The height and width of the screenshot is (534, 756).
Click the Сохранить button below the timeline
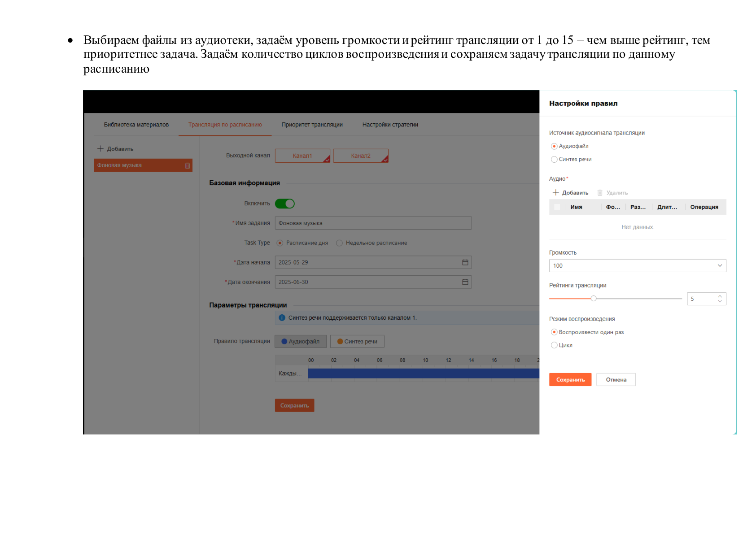pos(294,405)
